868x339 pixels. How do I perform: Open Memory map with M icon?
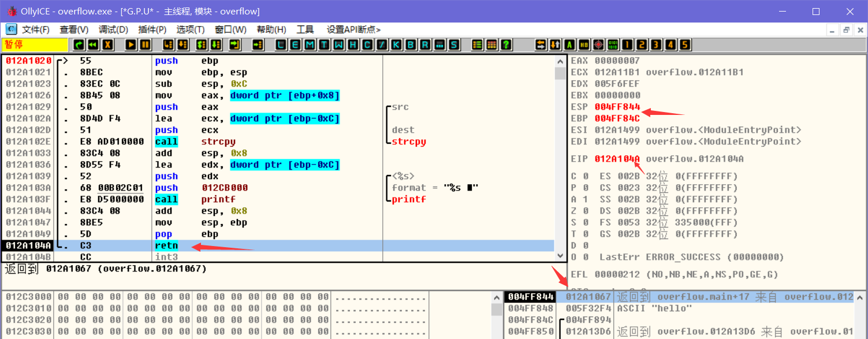coord(310,44)
